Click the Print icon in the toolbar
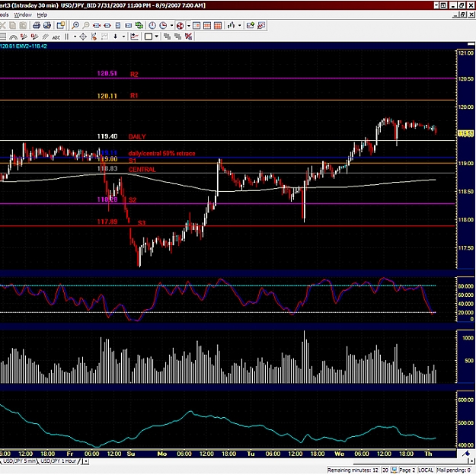 [x=37, y=25]
